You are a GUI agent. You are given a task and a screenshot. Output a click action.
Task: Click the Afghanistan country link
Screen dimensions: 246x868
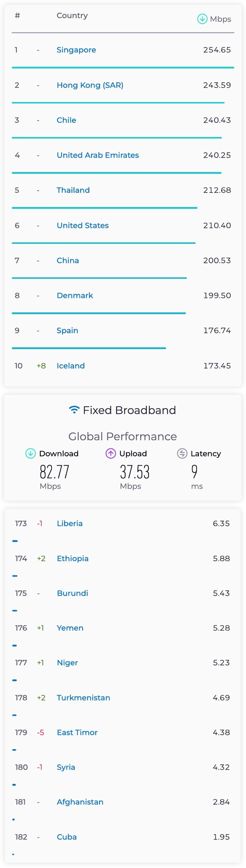(80, 802)
